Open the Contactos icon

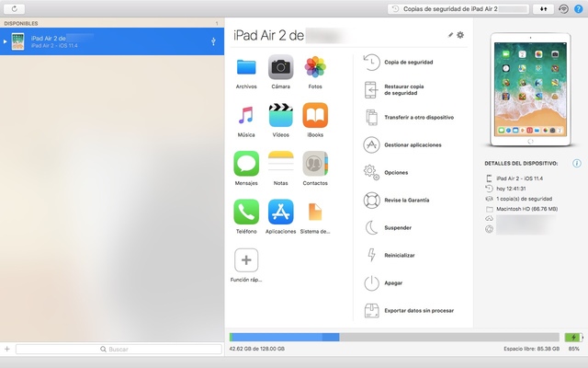(315, 164)
